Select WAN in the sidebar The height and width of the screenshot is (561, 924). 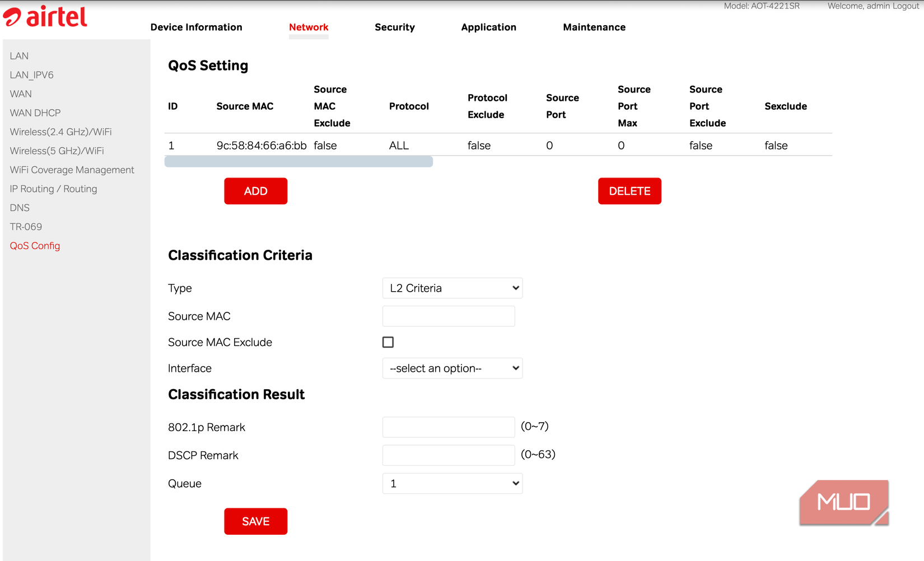pos(21,94)
